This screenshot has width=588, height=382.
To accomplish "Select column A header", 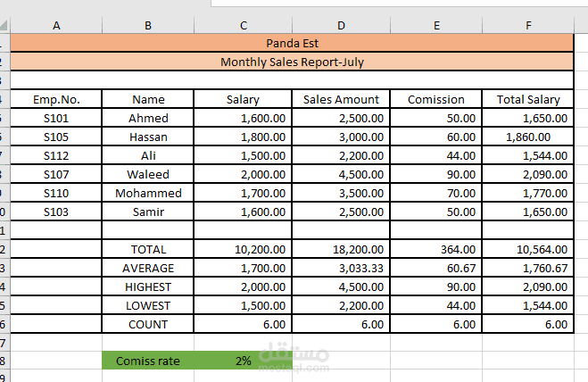I will pos(56,25).
